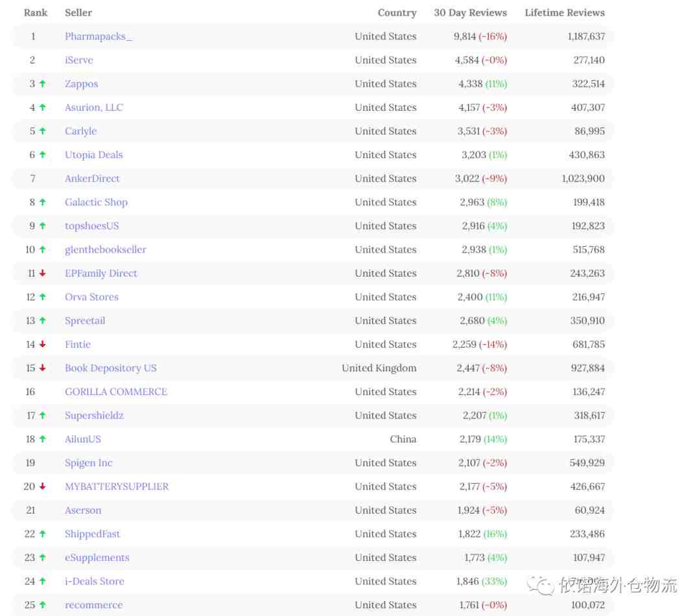Click the AilunUS seller link

pos(82,439)
